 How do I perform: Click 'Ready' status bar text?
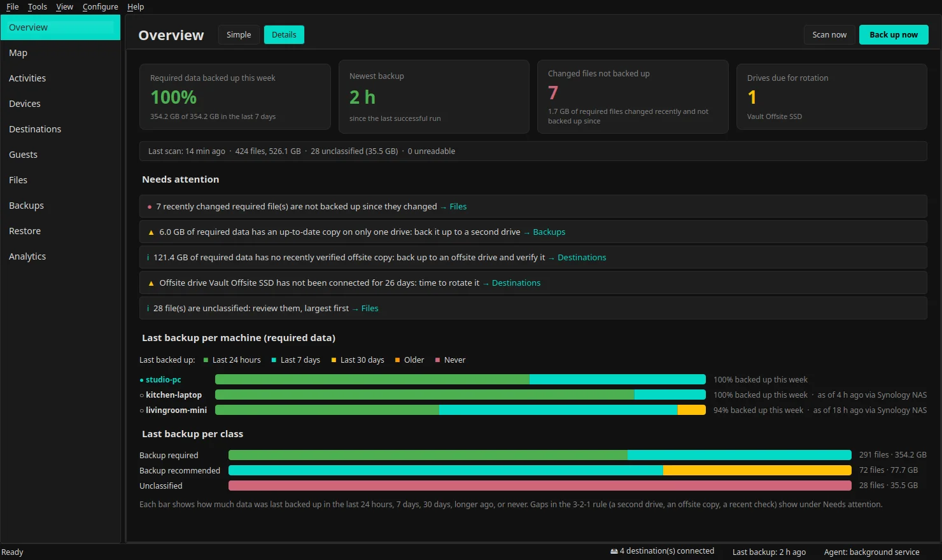pos(12,552)
